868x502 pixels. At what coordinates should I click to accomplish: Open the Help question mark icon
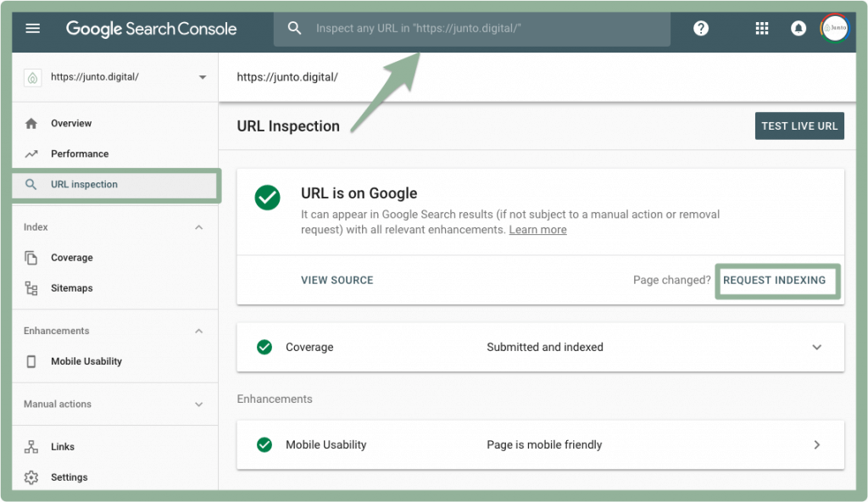pos(701,28)
